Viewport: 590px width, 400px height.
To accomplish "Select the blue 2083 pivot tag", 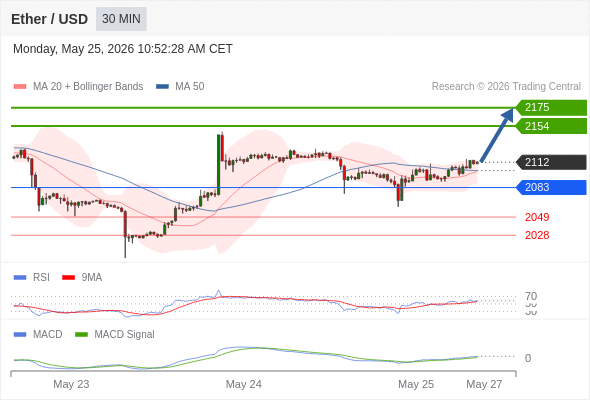I will (x=551, y=187).
